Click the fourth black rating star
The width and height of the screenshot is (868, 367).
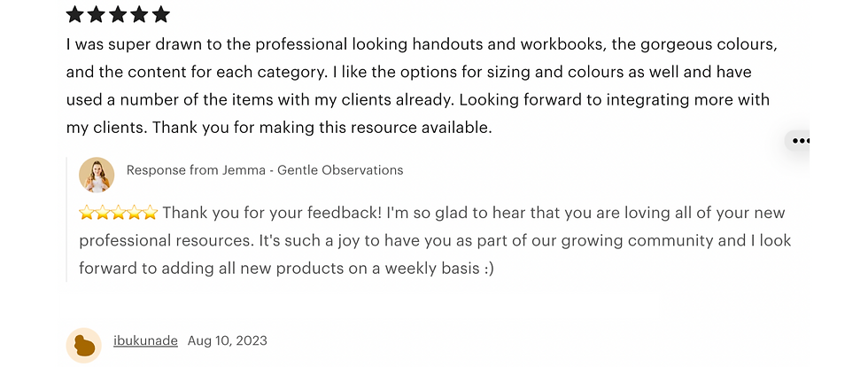coord(139,14)
